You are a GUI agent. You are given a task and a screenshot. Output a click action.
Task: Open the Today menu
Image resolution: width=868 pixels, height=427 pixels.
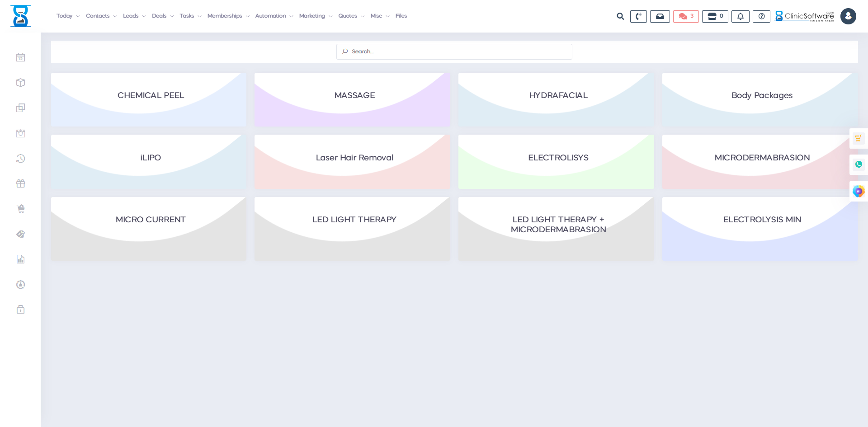point(68,16)
